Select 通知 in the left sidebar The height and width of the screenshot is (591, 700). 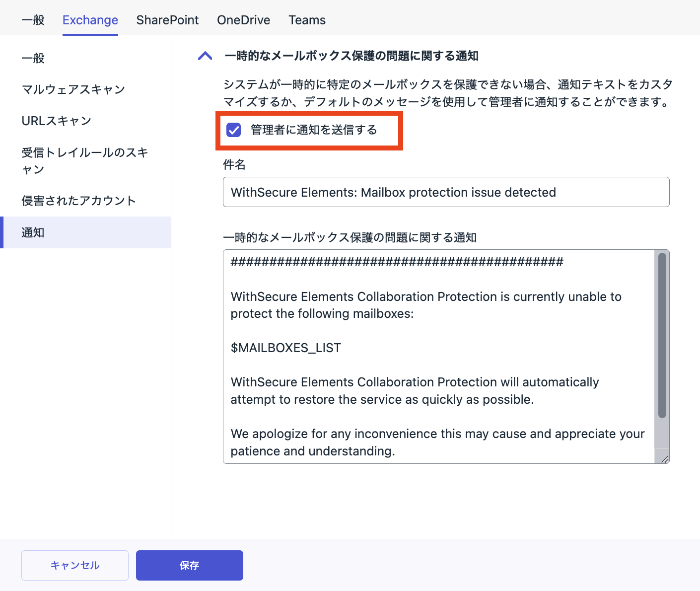tap(33, 232)
